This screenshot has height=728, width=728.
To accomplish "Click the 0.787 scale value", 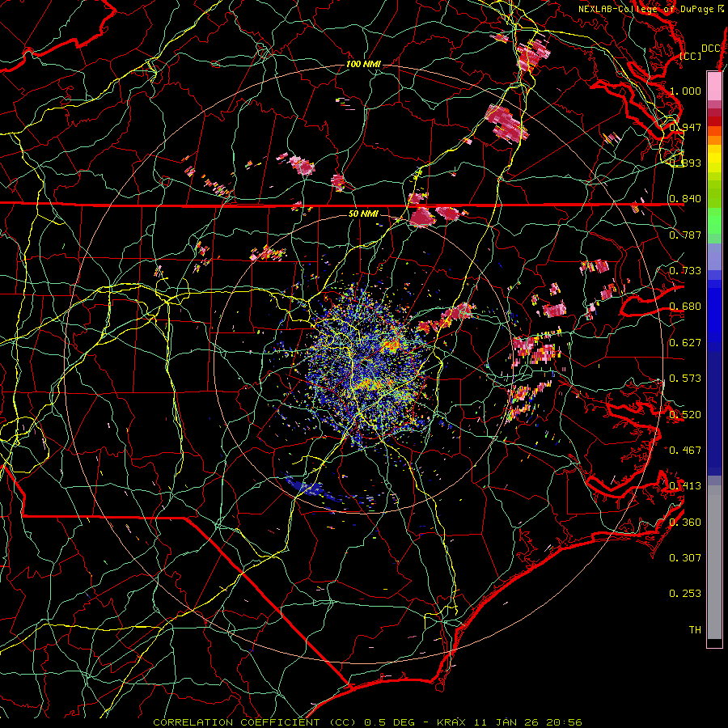I will coord(685,235).
